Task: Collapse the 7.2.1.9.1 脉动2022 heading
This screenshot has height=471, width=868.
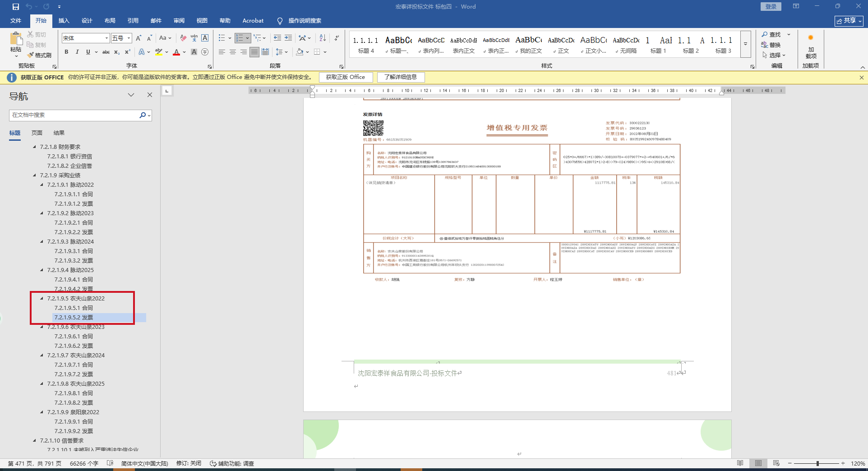Action: (42, 185)
